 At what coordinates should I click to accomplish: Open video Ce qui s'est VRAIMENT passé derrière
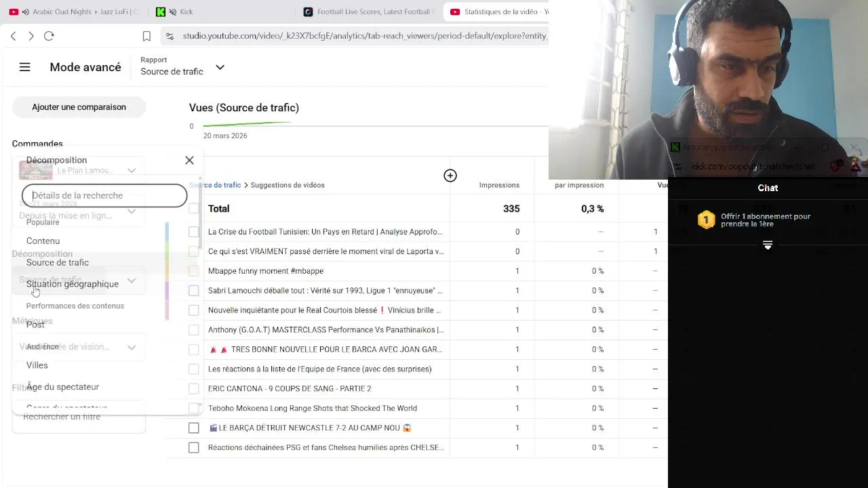coord(325,251)
